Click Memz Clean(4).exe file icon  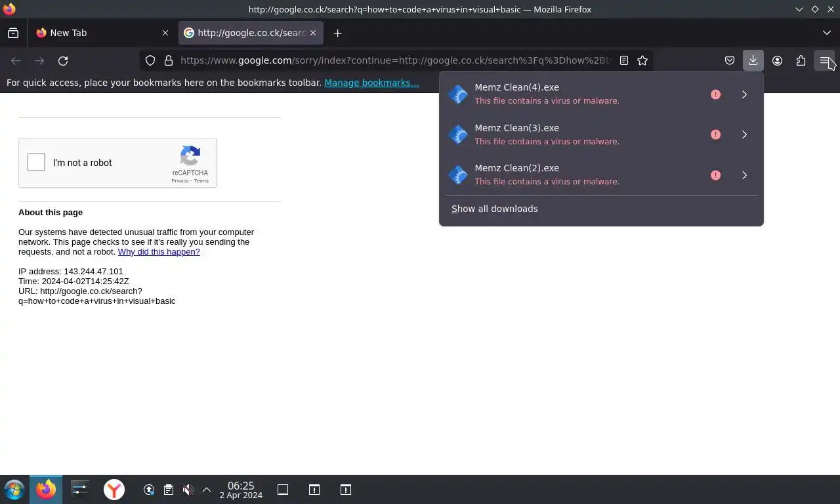point(458,94)
